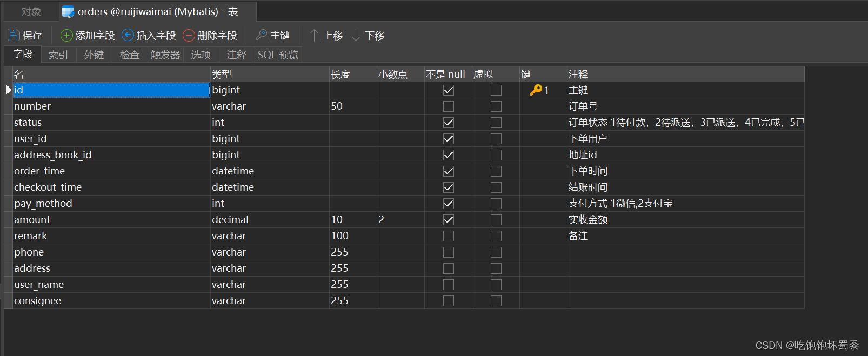The height and width of the screenshot is (356, 868).
Task: Click the decimal type cell for amount
Action: (270, 220)
